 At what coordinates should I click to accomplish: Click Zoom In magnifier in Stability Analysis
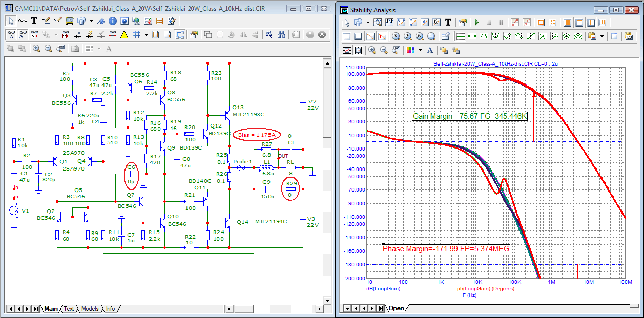click(372, 50)
